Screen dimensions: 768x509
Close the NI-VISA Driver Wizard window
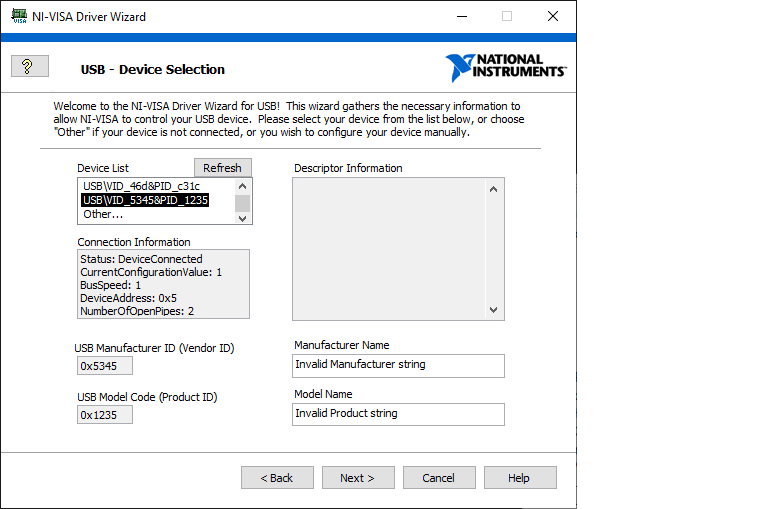point(553,16)
